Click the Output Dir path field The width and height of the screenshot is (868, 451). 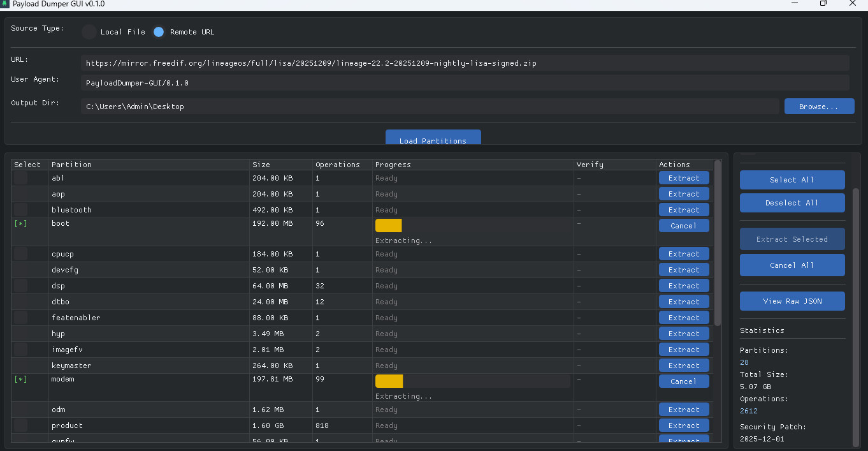pos(430,107)
